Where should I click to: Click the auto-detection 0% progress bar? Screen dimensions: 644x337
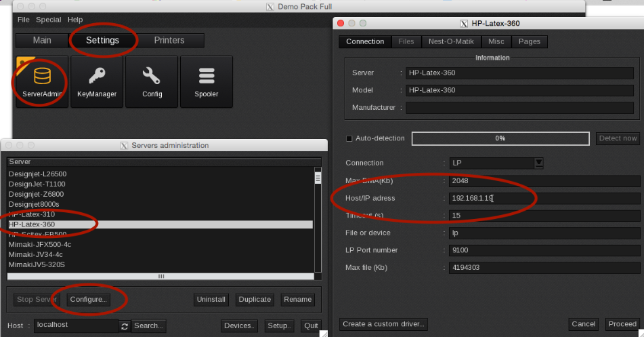tap(500, 138)
